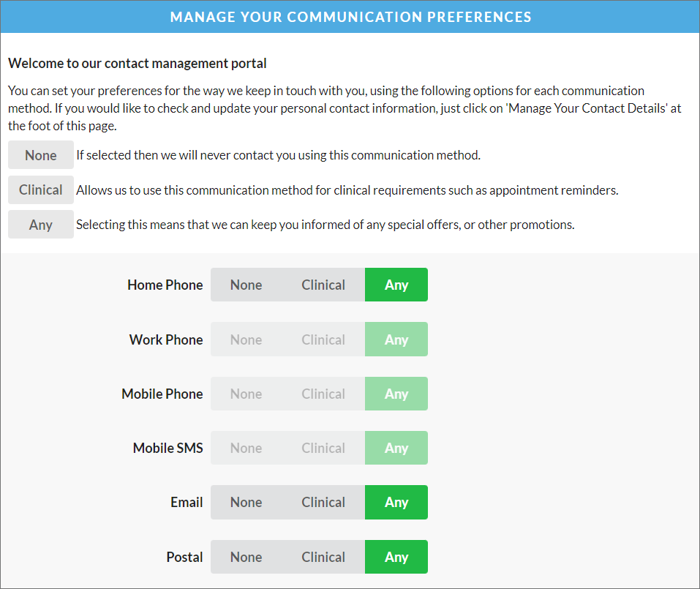
Task: Select Any for Mobile Phone contact
Action: point(396,394)
